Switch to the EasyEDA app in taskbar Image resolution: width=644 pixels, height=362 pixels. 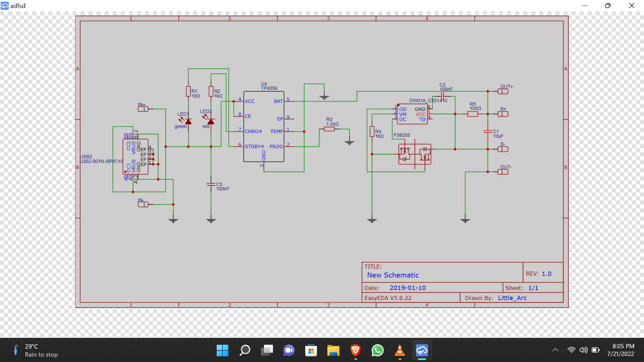pos(422,350)
